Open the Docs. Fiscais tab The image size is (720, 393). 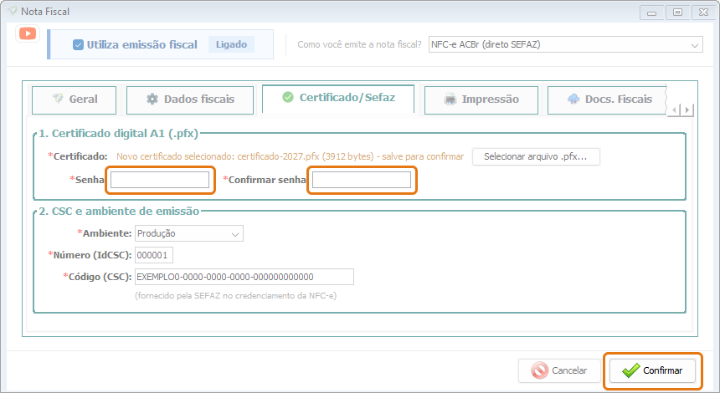[607, 100]
